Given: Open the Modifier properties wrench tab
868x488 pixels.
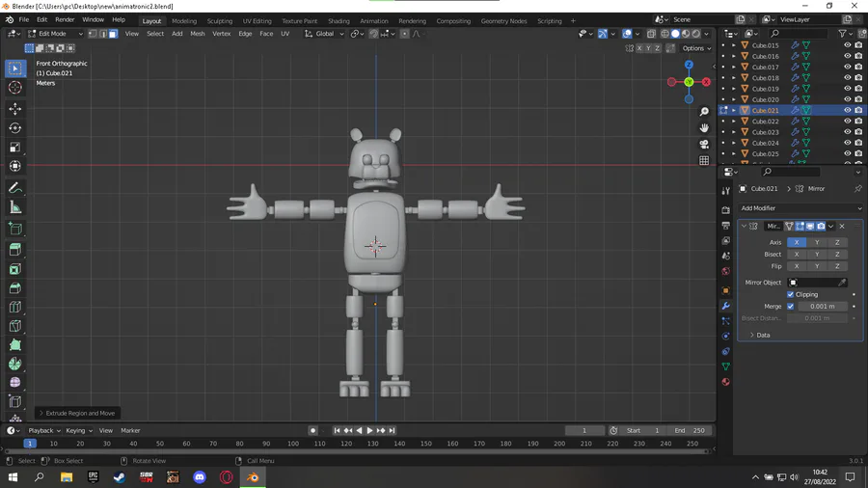Looking at the screenshot, I should coord(725,306).
